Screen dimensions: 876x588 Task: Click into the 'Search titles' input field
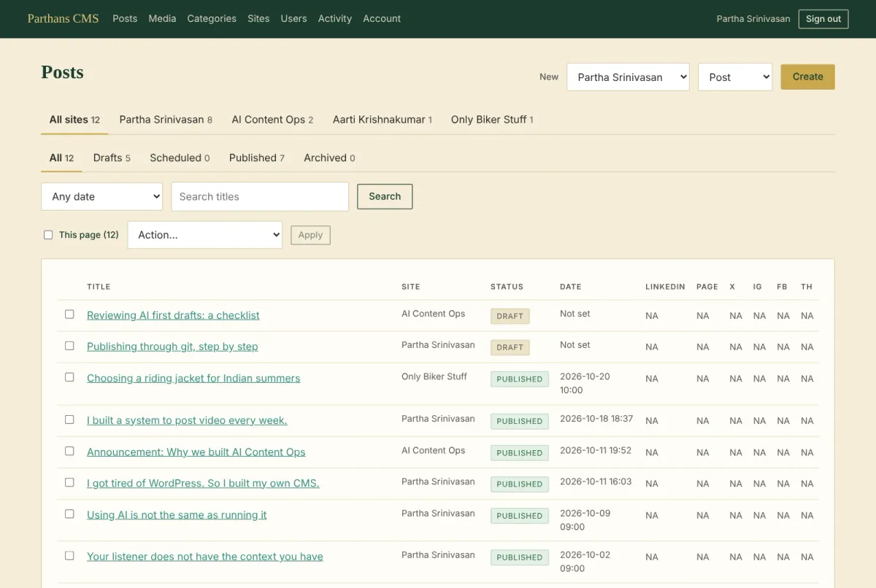[x=260, y=196]
